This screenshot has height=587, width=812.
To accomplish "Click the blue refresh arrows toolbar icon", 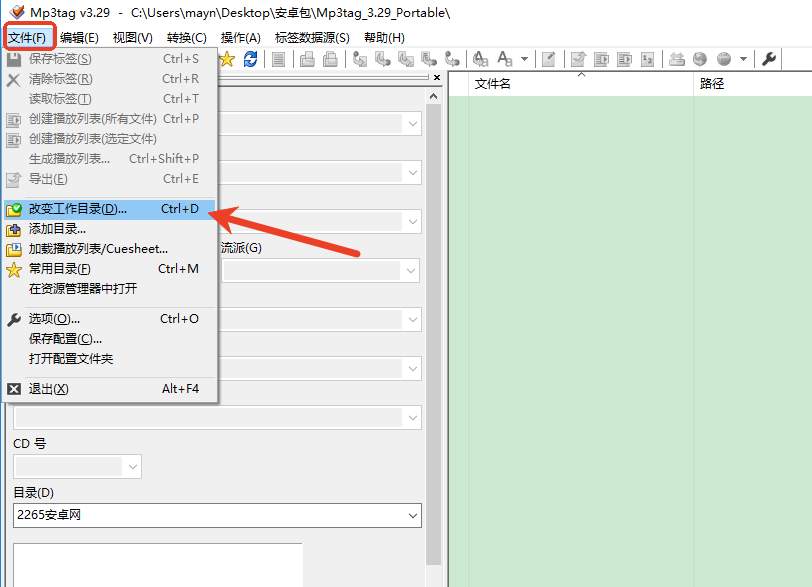I will click(x=251, y=60).
